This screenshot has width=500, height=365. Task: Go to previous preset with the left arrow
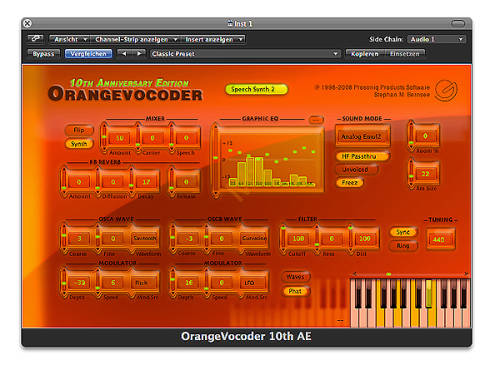pos(124,54)
